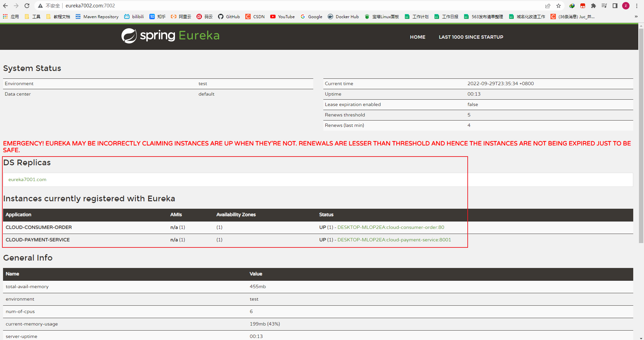The image size is (644, 340).
Task: Click the CLOUD-CONSUMER-ORDER application cell
Action: 39,227
